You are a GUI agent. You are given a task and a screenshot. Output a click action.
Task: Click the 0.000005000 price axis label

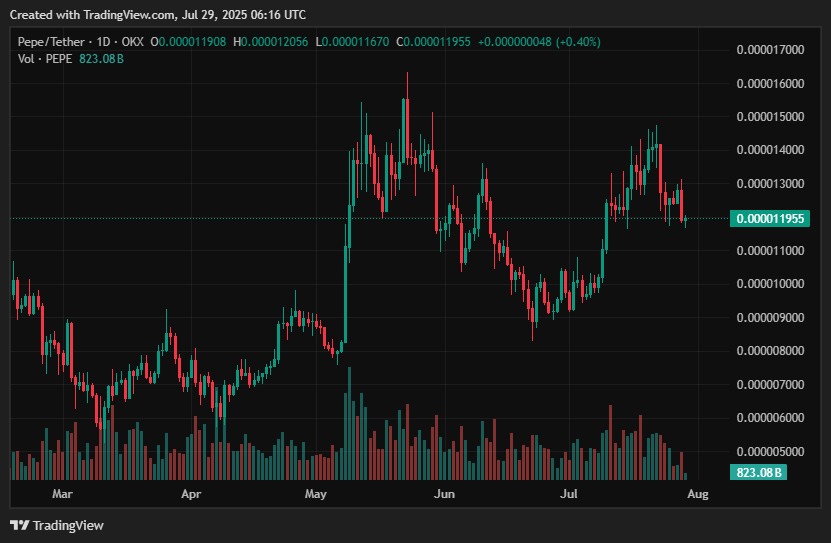770,452
